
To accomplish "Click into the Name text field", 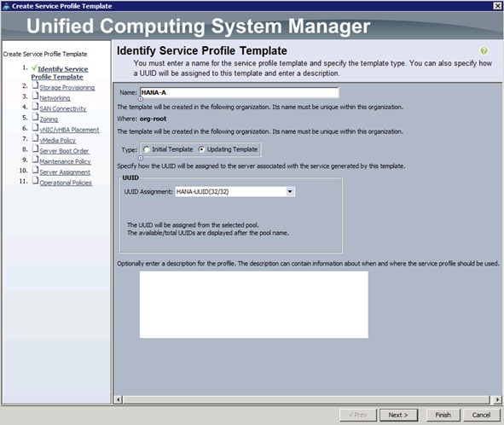I will point(239,93).
